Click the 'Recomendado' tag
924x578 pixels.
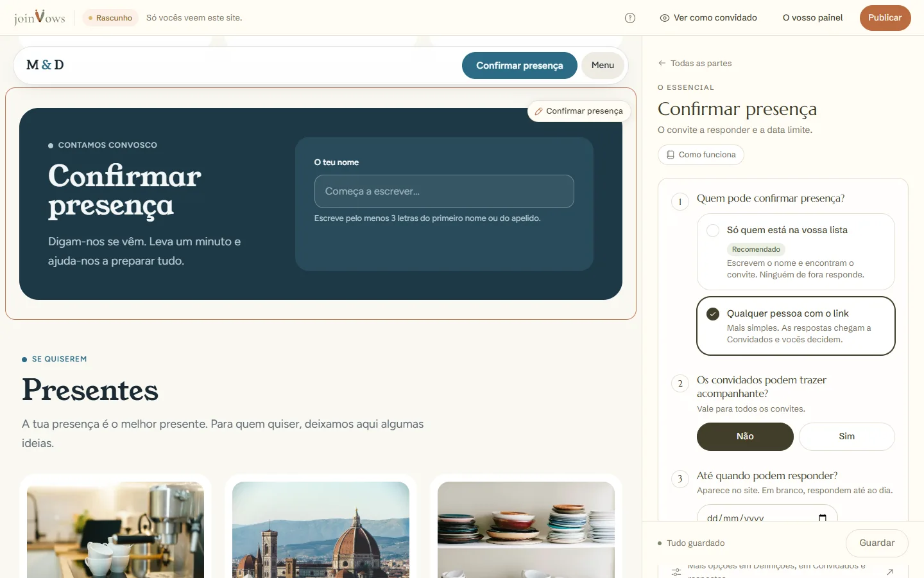756,249
